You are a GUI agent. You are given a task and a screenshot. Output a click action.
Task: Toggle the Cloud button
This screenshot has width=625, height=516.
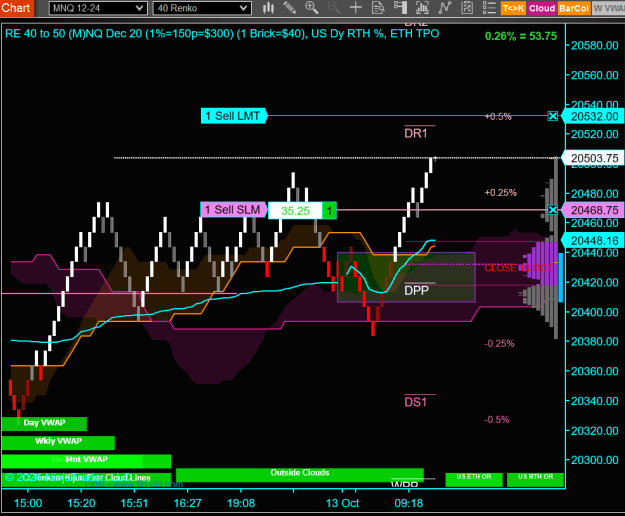(542, 8)
